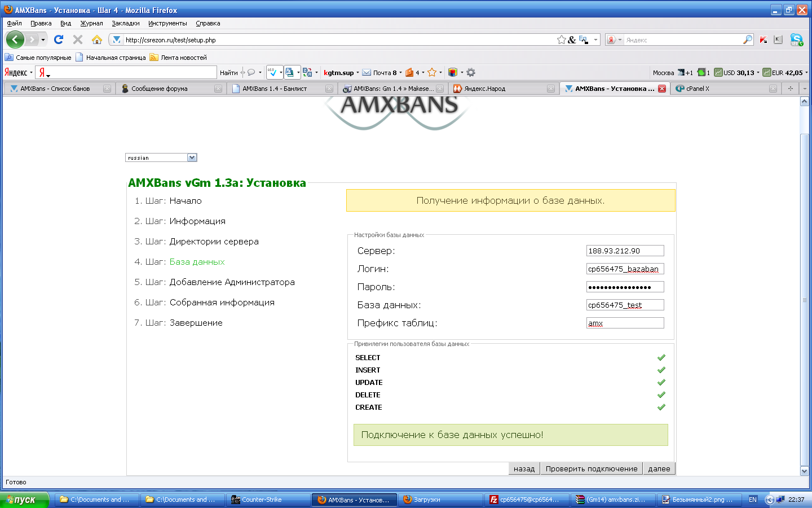Viewport: 812px width, 508px height.
Task: Switch to FileZilla cp656475 taskbar window
Action: [x=526, y=500]
